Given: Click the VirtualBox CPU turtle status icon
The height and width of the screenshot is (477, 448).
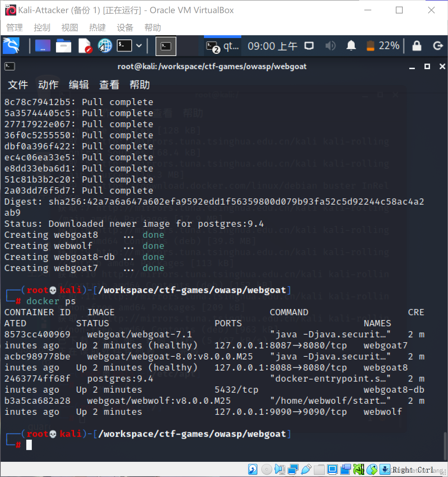Looking at the screenshot, I should click(x=358, y=469).
